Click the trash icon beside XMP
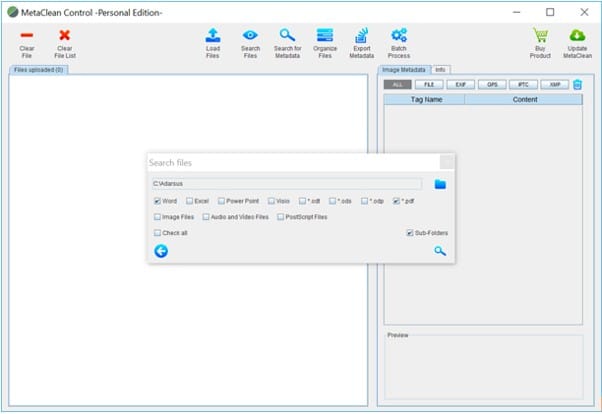602x414 pixels. [577, 85]
